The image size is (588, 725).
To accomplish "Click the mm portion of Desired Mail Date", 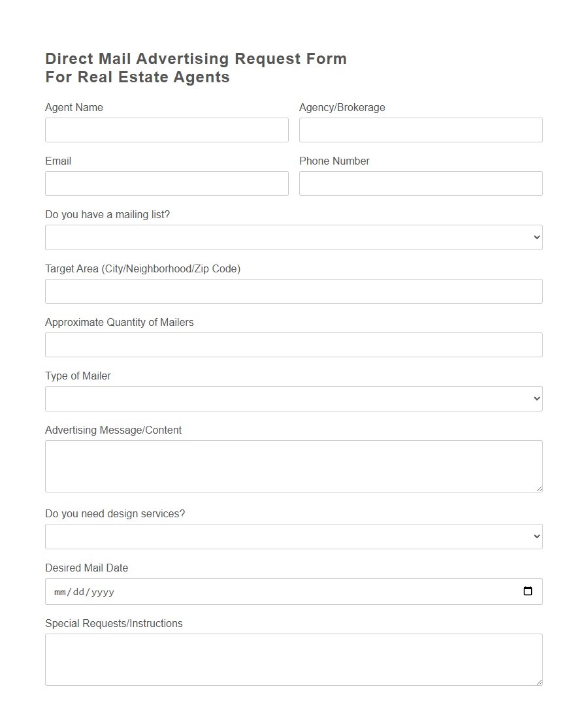I will pyautogui.click(x=59, y=592).
